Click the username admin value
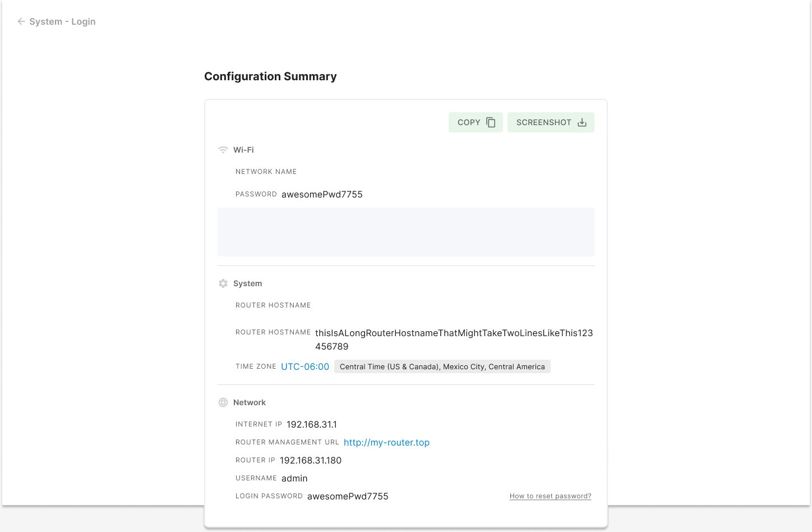 (294, 478)
